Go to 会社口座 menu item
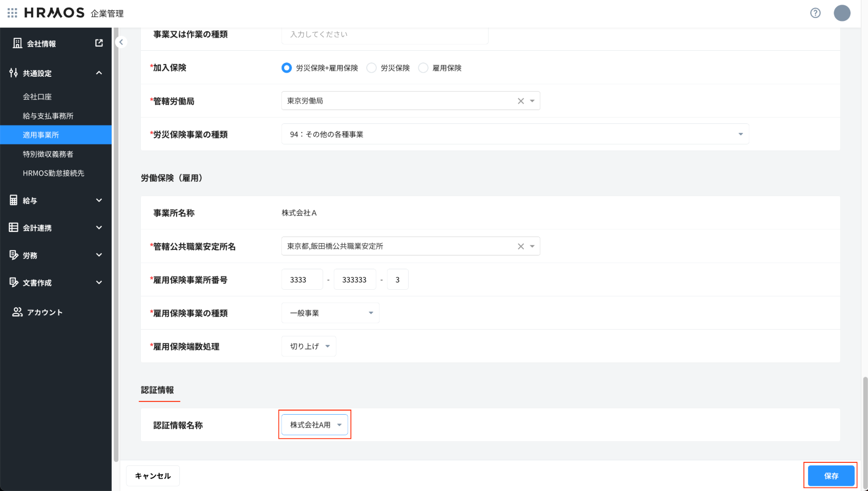This screenshot has height=491, width=868. click(37, 97)
